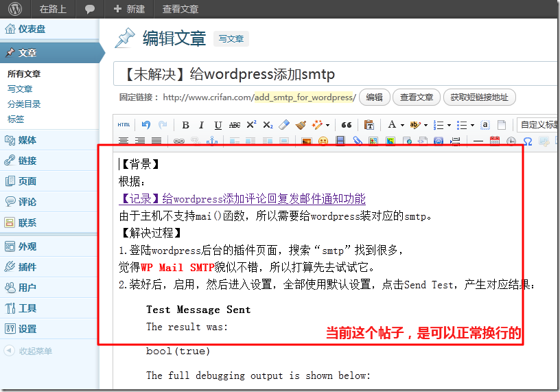The image size is (560, 392).
Task: Click the paste as plain text icon
Action: 369,125
